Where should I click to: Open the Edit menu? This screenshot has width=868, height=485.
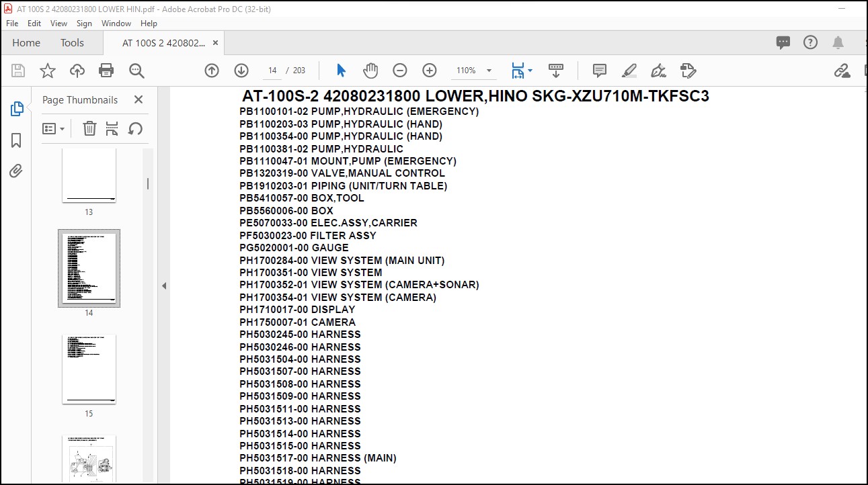(34, 23)
